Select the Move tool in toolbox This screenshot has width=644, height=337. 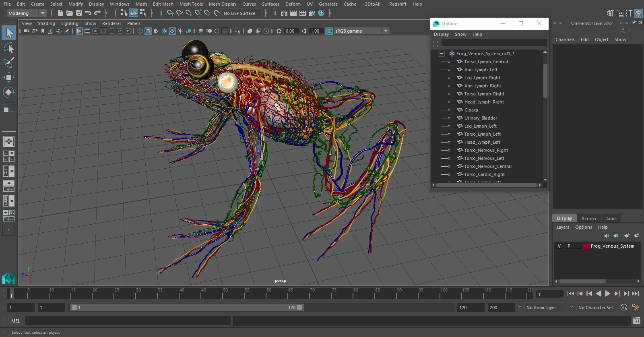click(9, 77)
